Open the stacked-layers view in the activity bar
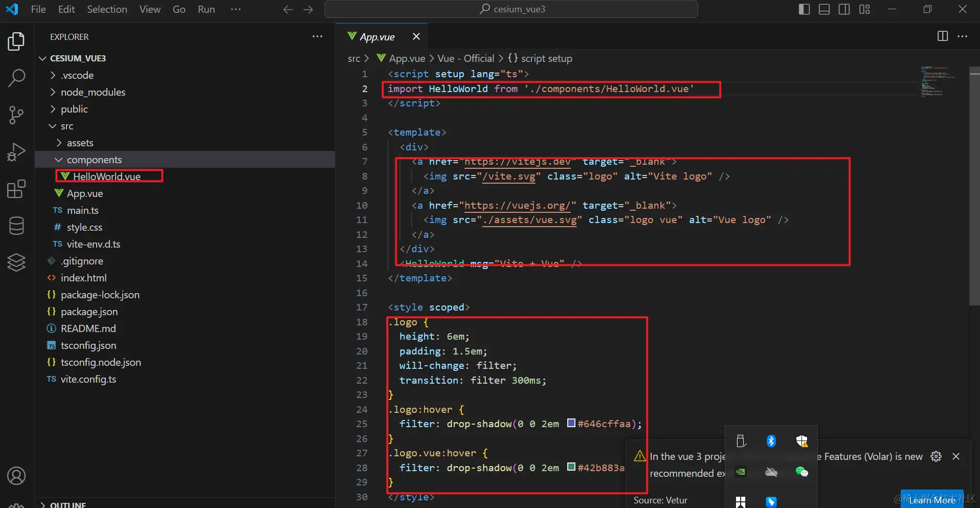Viewport: 980px width, 508px height. (16, 262)
